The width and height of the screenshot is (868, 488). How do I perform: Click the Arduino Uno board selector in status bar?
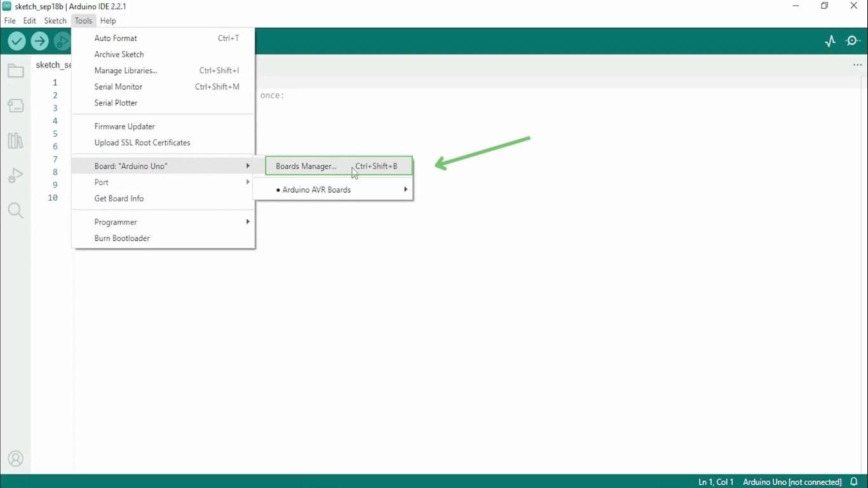coord(792,482)
